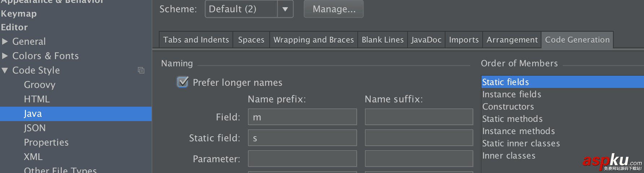The width and height of the screenshot is (644, 173).
Task: Open the Scheme dropdown arrow
Action: point(285,9)
